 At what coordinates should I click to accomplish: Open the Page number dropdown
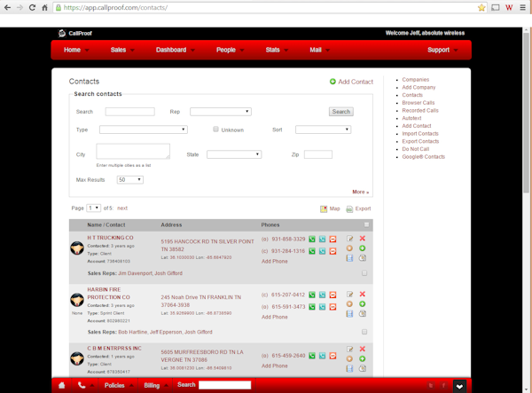(x=94, y=208)
